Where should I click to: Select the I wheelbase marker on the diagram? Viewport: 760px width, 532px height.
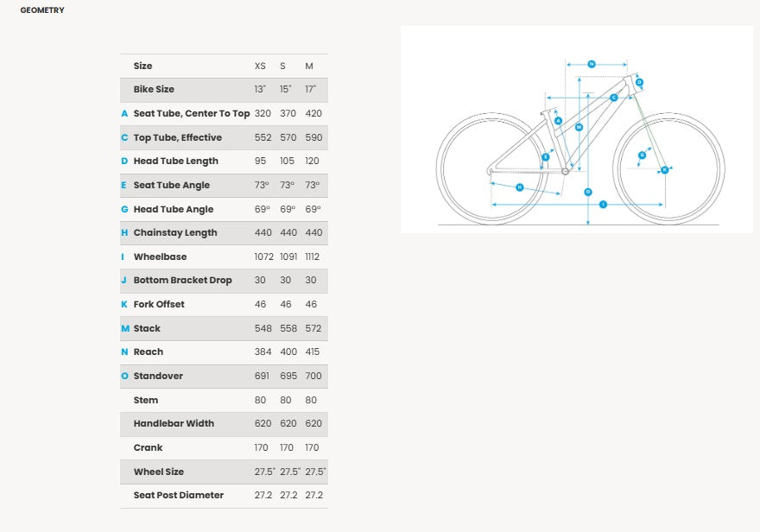click(603, 205)
